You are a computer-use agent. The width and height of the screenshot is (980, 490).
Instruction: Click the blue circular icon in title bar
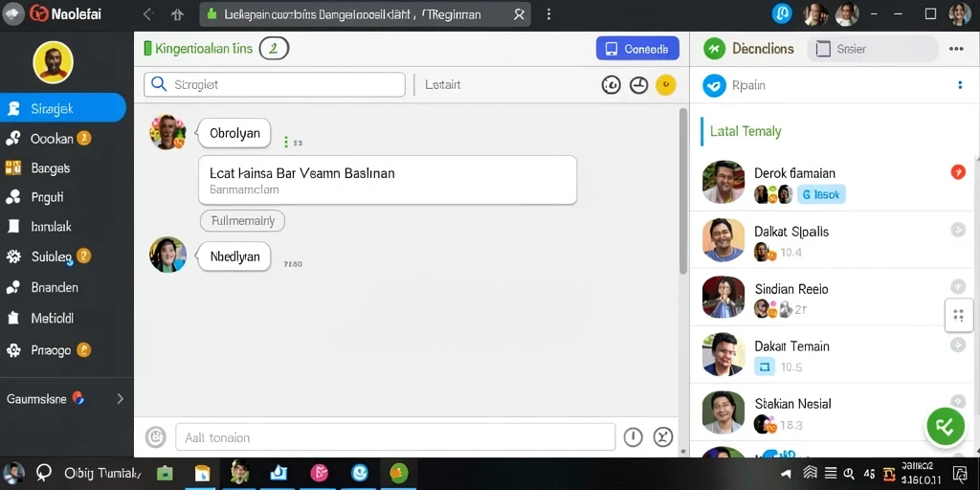click(781, 13)
